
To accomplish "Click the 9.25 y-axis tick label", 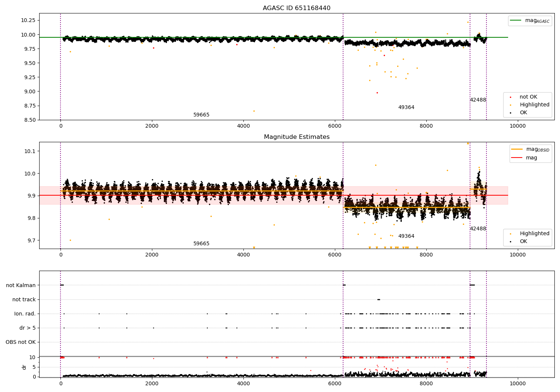I will click(x=29, y=77).
